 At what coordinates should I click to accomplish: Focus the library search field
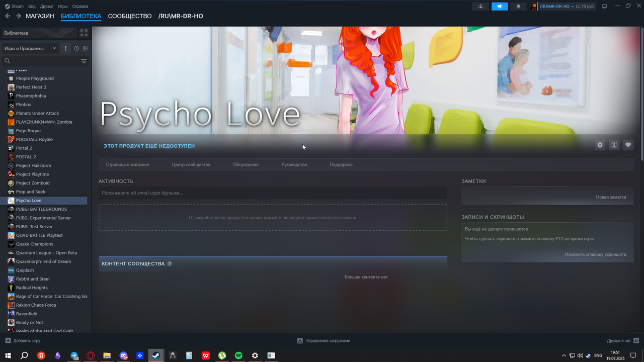(x=40, y=61)
